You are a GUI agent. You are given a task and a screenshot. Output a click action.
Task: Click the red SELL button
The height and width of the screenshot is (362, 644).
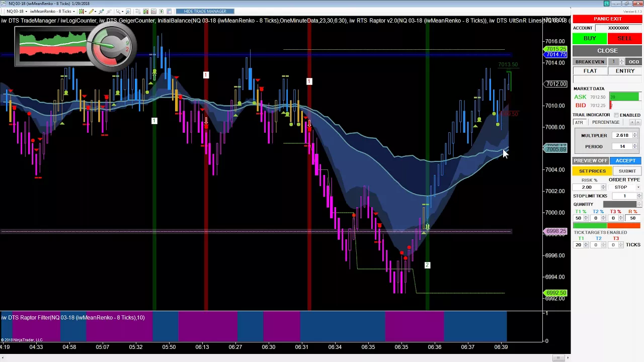(x=624, y=39)
